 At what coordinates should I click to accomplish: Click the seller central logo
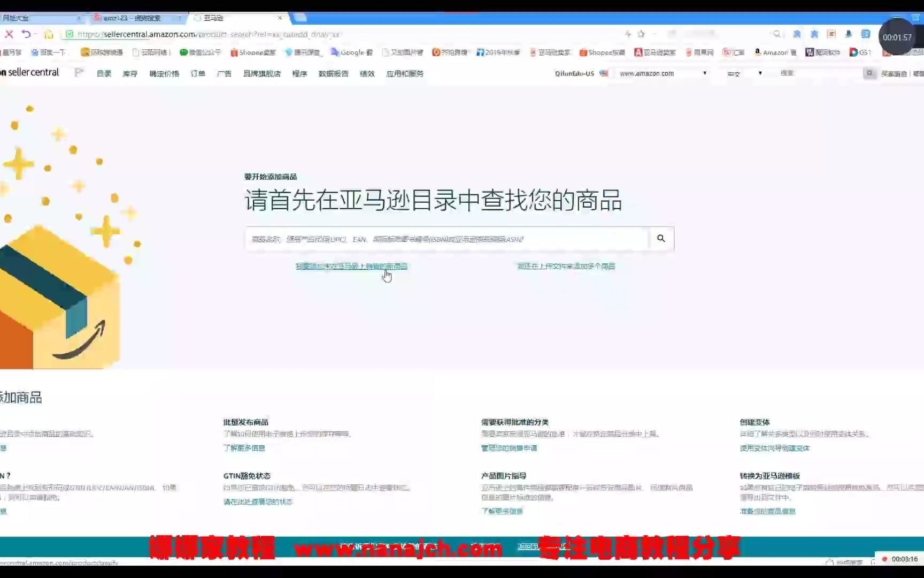(x=30, y=72)
